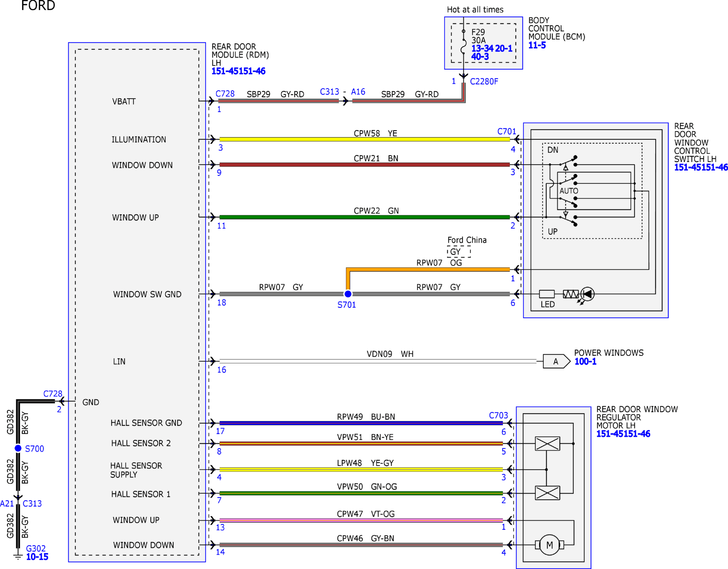Follow the 10-15 ground reference link

37,557
